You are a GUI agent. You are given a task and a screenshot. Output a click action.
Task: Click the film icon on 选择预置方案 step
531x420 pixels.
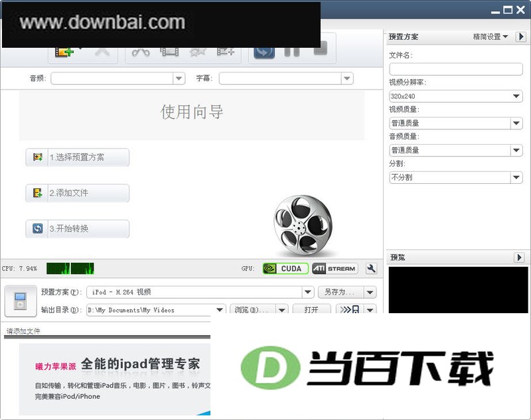(x=37, y=157)
